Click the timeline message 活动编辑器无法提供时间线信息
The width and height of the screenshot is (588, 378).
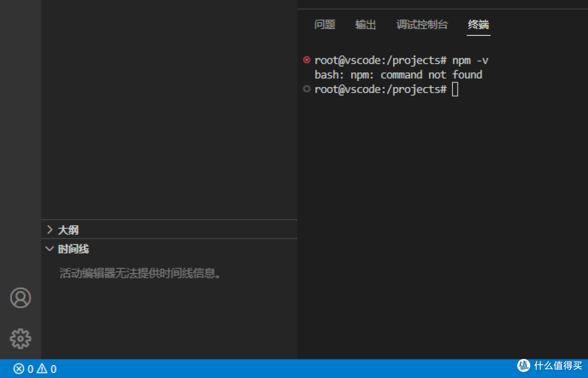click(x=140, y=273)
